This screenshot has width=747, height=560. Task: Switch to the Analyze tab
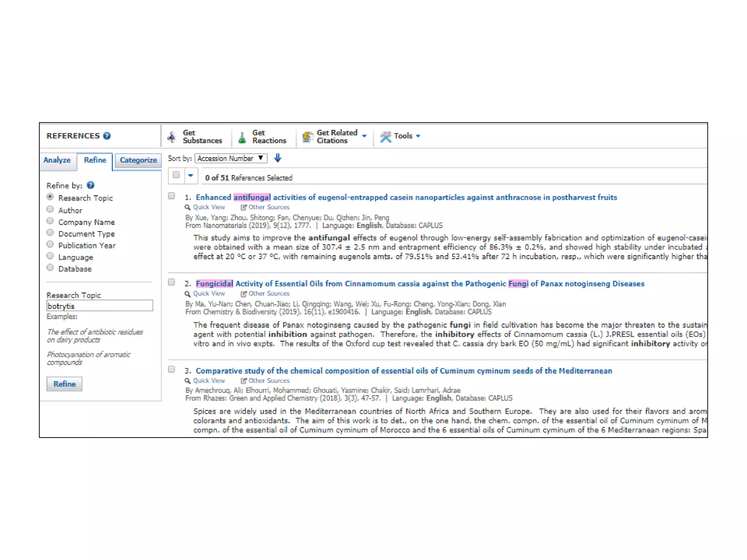[57, 160]
